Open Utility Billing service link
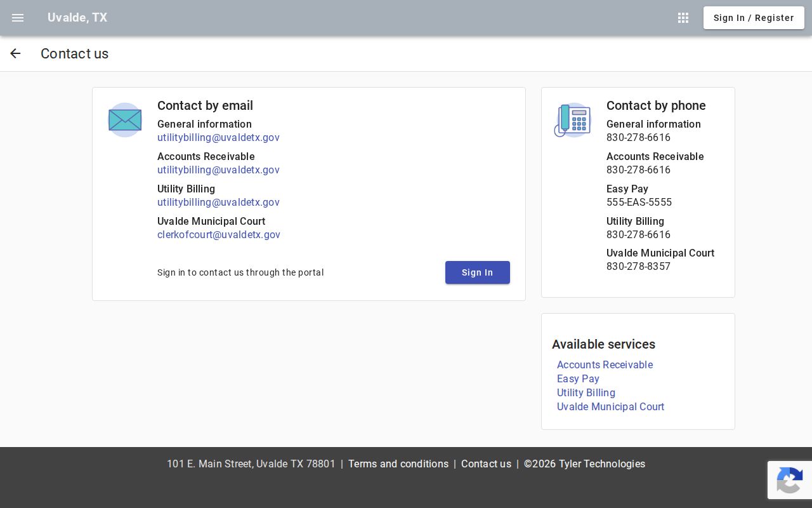This screenshot has width=812, height=508. (x=586, y=393)
